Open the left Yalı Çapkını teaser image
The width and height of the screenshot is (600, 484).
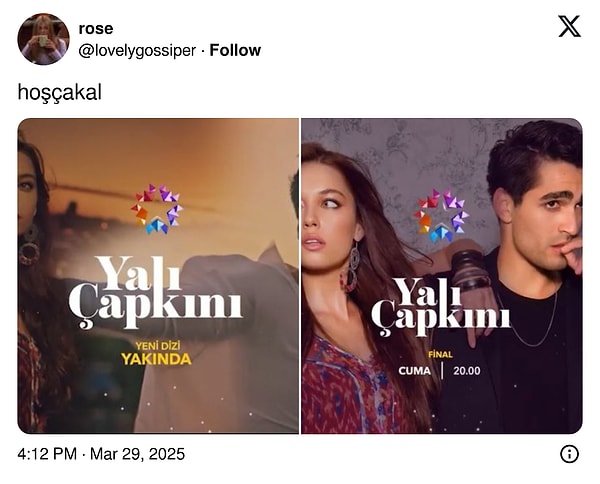point(158,276)
